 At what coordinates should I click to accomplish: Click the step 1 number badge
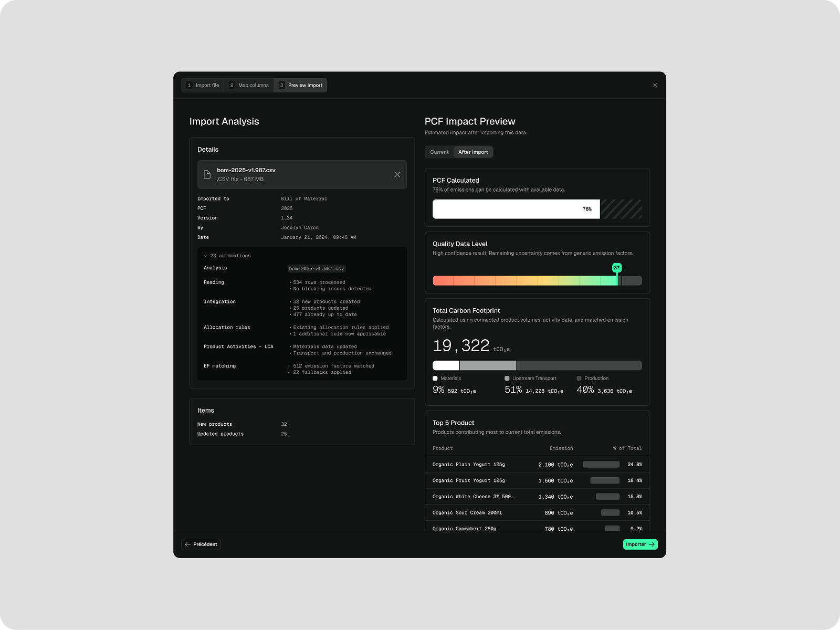[x=190, y=85]
